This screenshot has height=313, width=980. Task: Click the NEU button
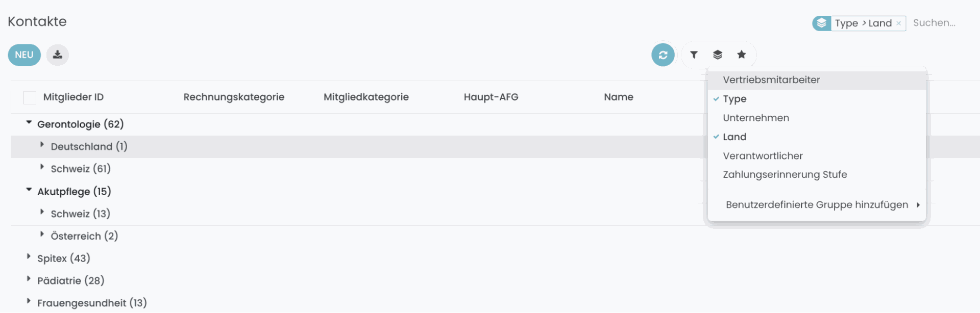click(x=24, y=55)
